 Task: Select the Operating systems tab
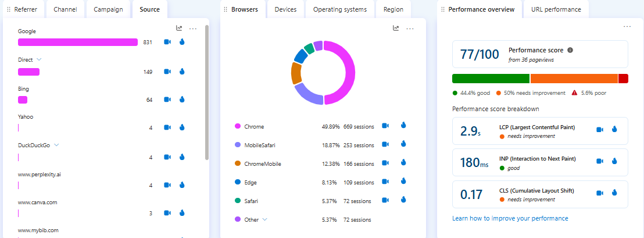(x=340, y=9)
